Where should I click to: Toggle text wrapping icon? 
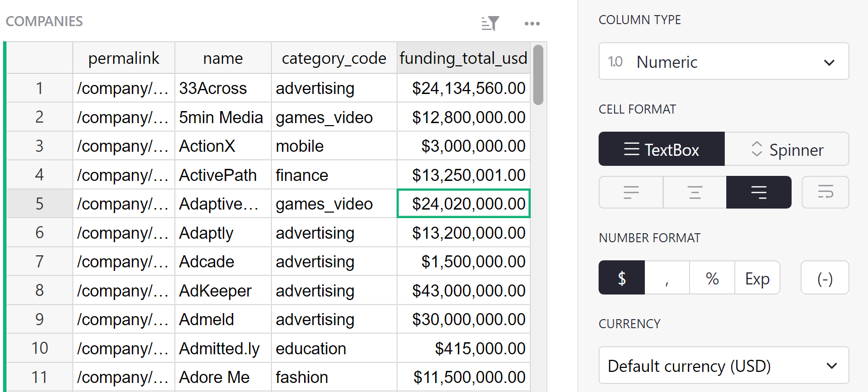(x=825, y=192)
